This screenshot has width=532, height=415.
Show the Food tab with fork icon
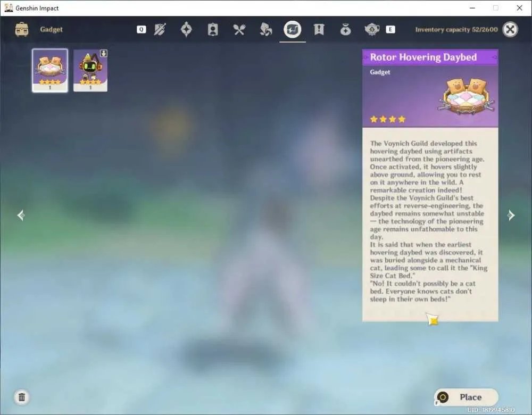(239, 29)
